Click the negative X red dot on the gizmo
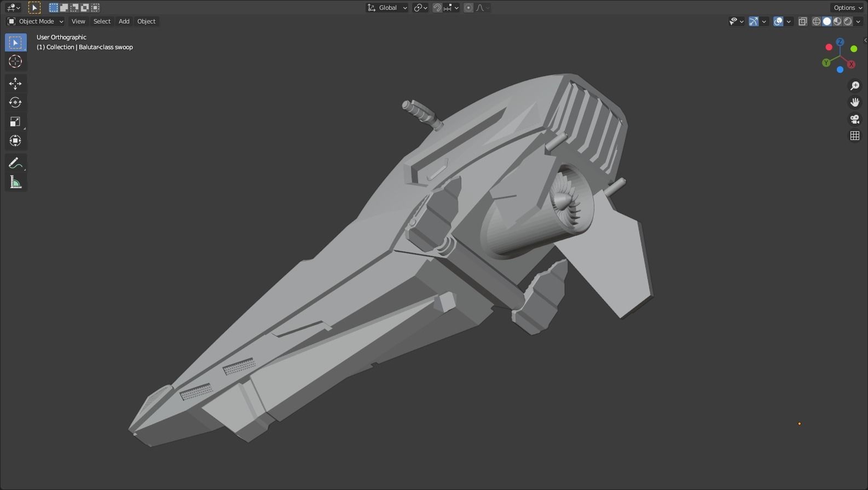 tap(829, 47)
